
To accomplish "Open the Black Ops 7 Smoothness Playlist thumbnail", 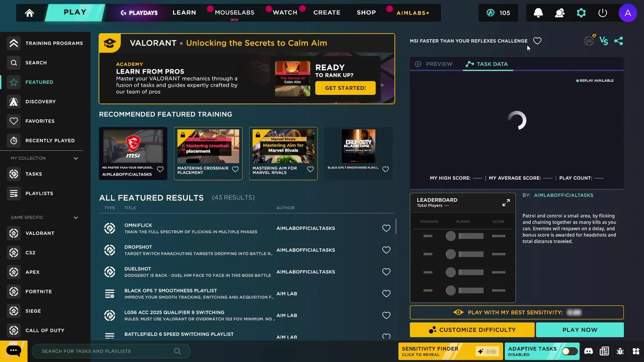I will coord(358,146).
